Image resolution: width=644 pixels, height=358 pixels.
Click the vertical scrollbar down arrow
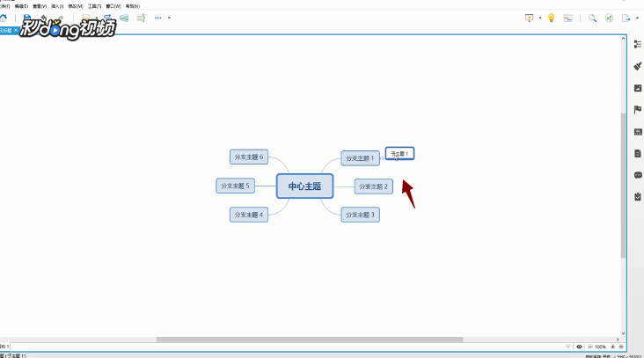(x=623, y=333)
